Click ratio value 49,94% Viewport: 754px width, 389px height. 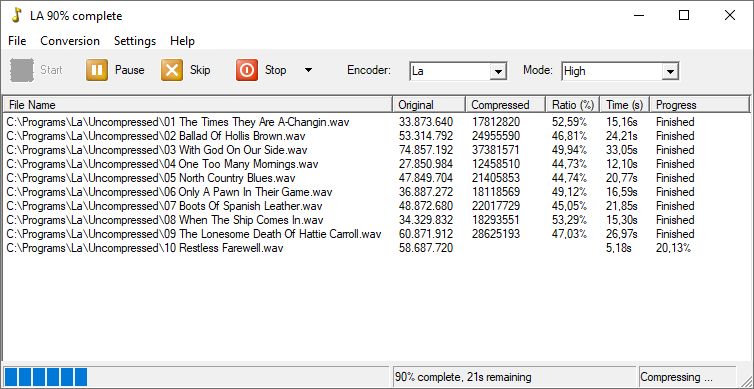569,150
